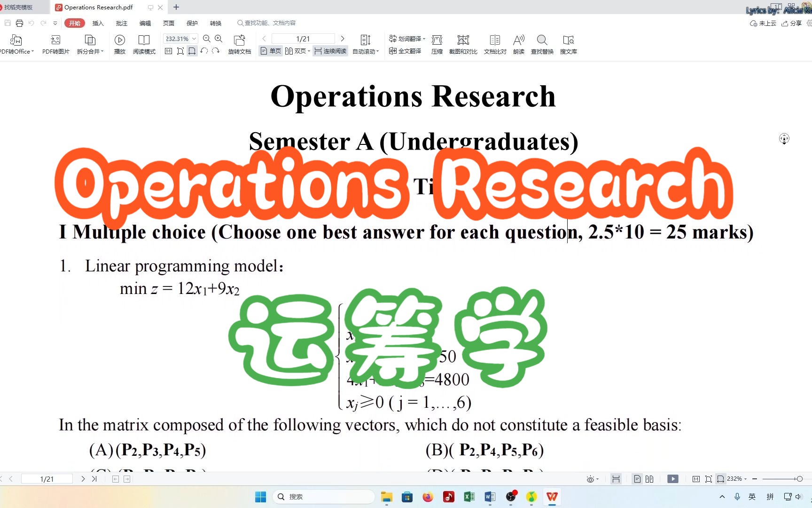Open the 开始 ribbon tab
This screenshot has height=508, width=812.
[x=75, y=23]
